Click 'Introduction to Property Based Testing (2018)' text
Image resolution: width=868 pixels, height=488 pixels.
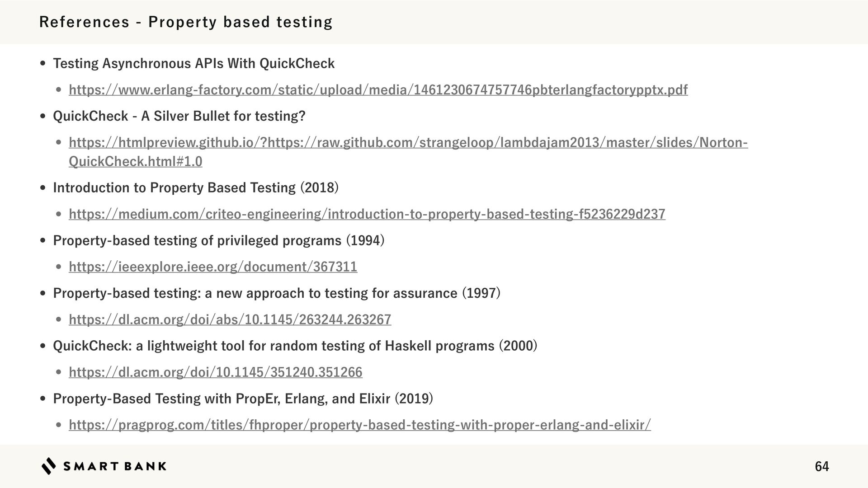pos(195,188)
